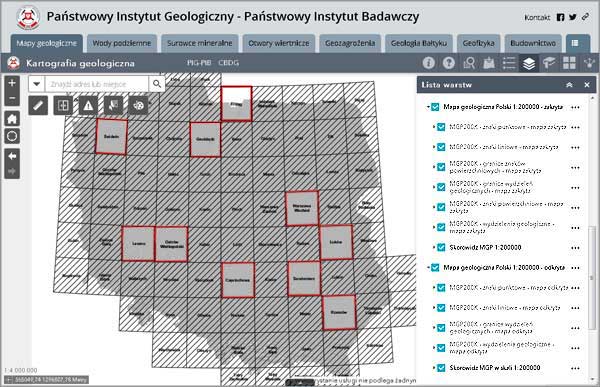Open the info icon in header
This screenshot has width=600, height=387.
coord(429,63)
